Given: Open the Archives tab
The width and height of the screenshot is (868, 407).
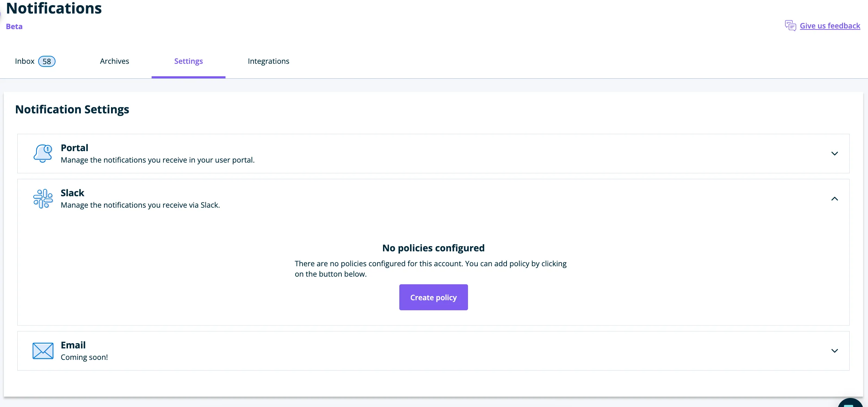Looking at the screenshot, I should [x=114, y=61].
